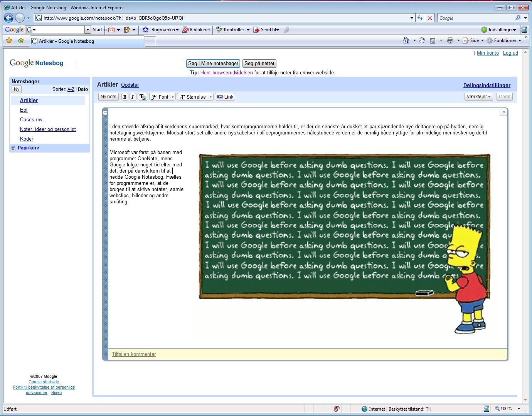Open the Papirkurv trash
This screenshot has height=416, width=532.
tap(28, 148)
